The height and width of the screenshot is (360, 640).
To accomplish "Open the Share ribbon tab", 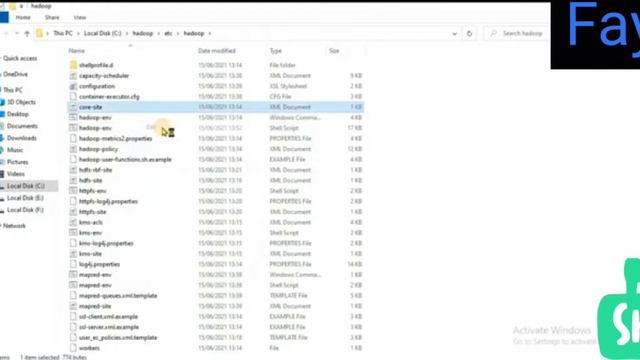I will pos(52,18).
